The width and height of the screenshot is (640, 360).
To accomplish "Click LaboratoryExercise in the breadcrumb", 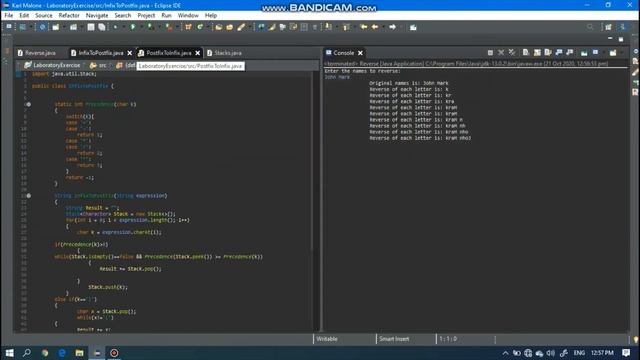I will coord(56,65).
